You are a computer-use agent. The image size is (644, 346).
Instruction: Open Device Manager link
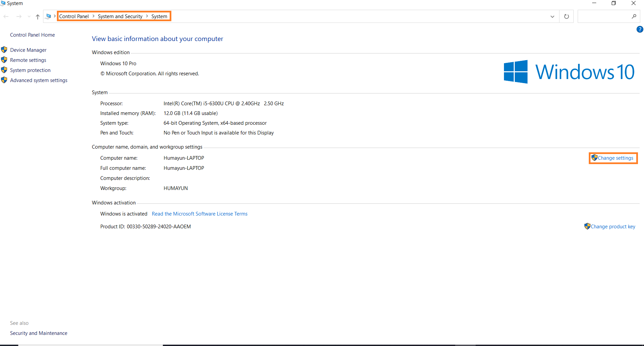[28, 50]
